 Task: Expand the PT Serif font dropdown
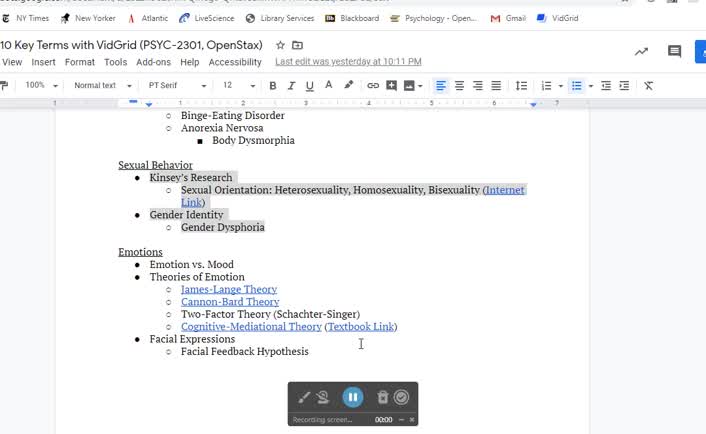177,86
